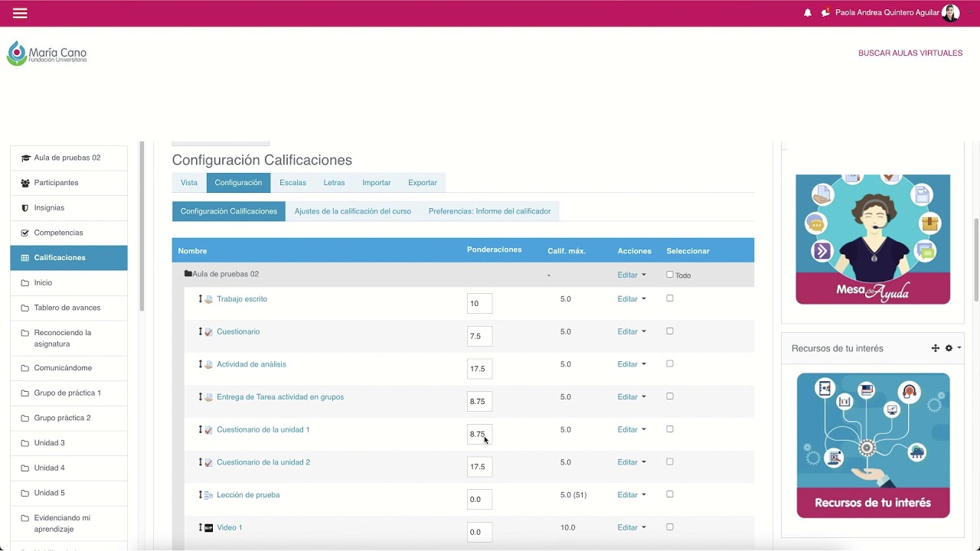Open Editar dropdown for Cuestionario de la unidad 1
Viewport: 980px width, 551px height.
pyautogui.click(x=632, y=430)
